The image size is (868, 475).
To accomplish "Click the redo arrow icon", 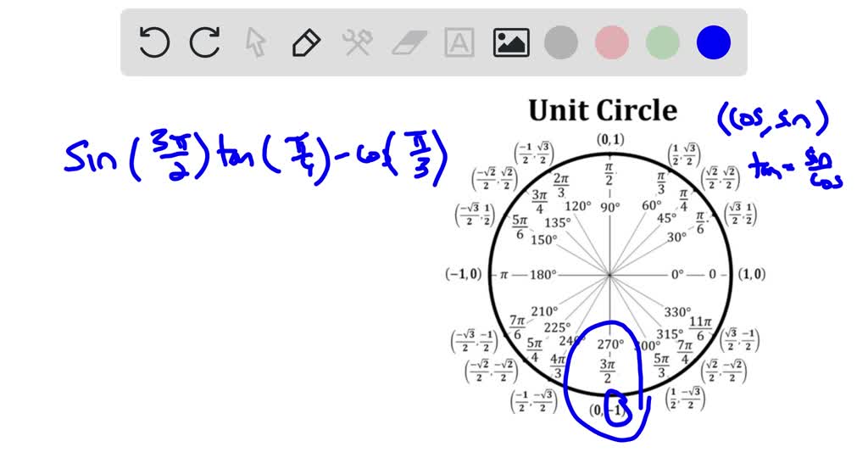I will pos(205,42).
